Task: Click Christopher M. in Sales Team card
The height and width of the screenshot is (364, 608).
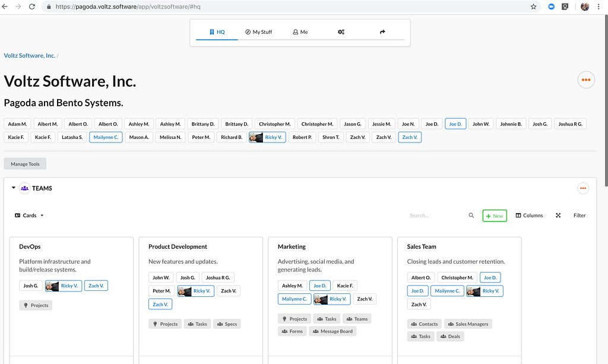Action: 457,277
